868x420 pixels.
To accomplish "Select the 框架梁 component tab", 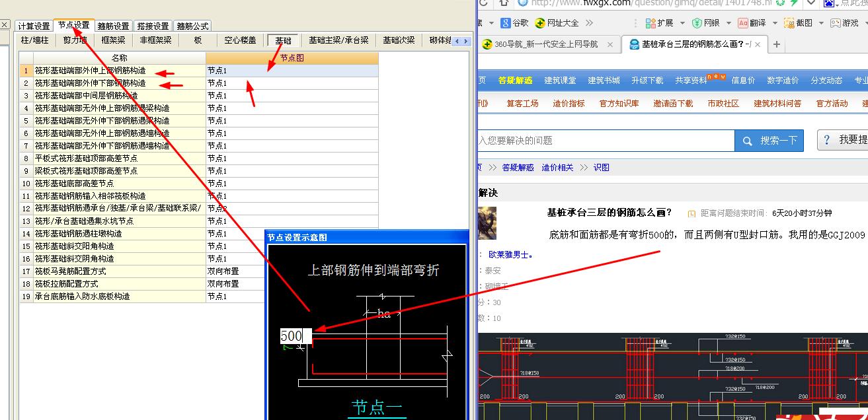I will coord(113,40).
